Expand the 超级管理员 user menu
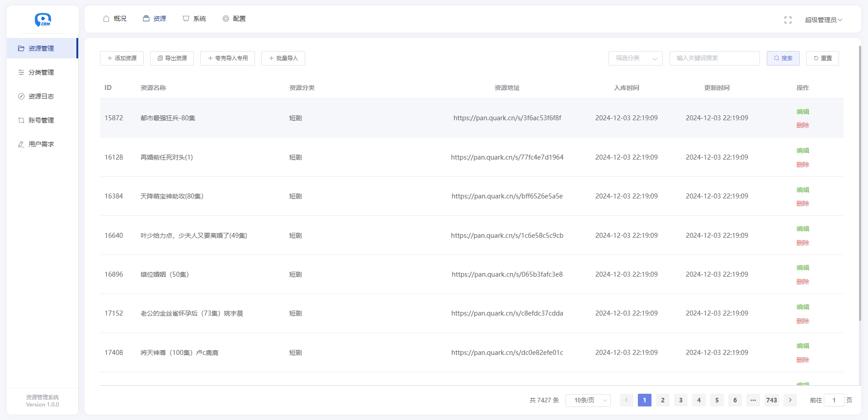 (x=823, y=20)
